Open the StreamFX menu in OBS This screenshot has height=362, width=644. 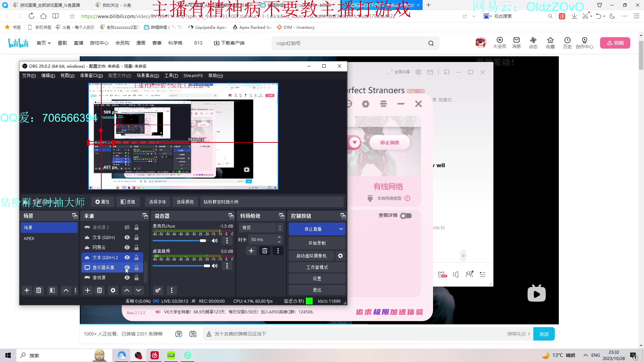(x=193, y=75)
